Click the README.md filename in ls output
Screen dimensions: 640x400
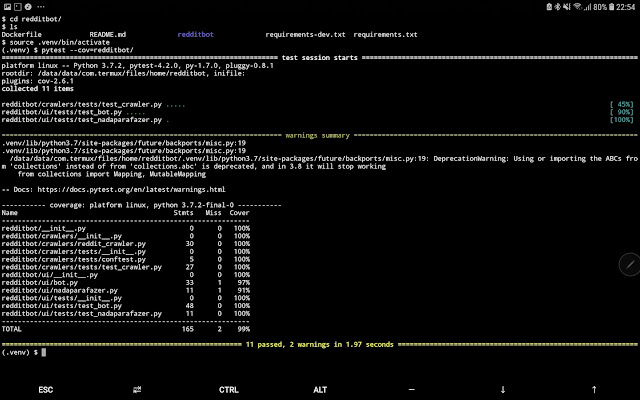108,34
